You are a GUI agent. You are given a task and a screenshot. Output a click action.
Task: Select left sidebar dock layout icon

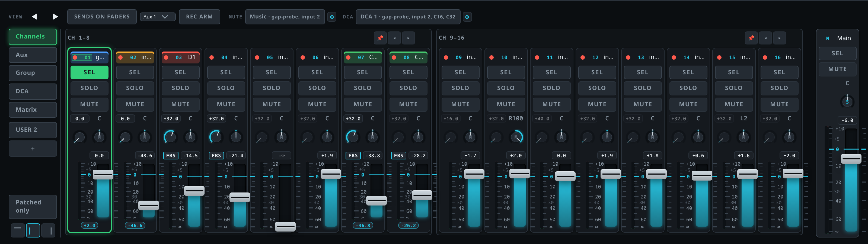(33, 230)
